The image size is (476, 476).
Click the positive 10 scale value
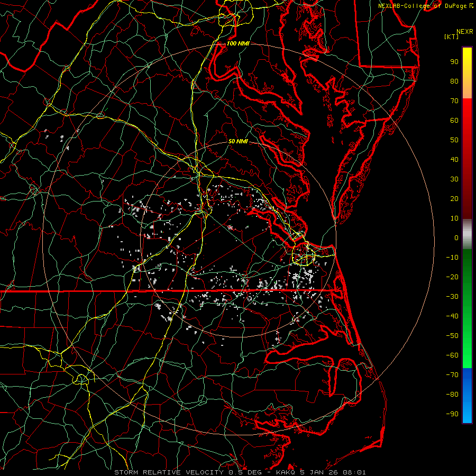pyautogui.click(x=454, y=218)
